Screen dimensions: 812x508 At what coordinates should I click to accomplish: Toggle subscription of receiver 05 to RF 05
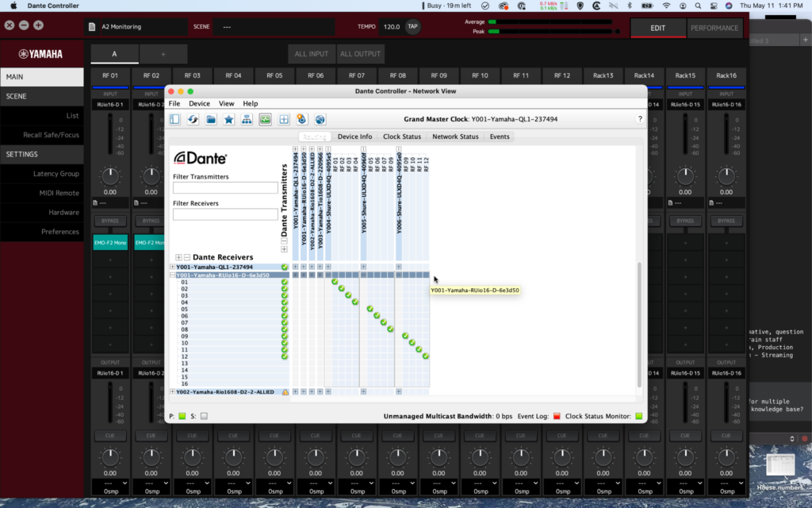click(x=370, y=309)
